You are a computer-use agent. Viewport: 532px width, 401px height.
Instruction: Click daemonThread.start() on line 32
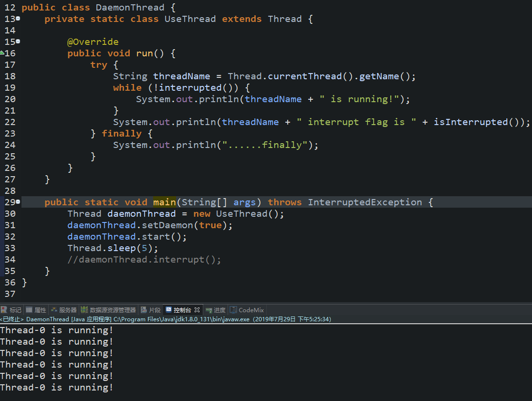pos(124,237)
